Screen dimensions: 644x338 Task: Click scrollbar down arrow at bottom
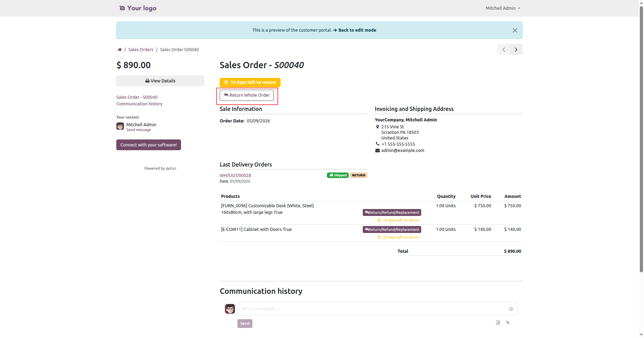pos(641,335)
